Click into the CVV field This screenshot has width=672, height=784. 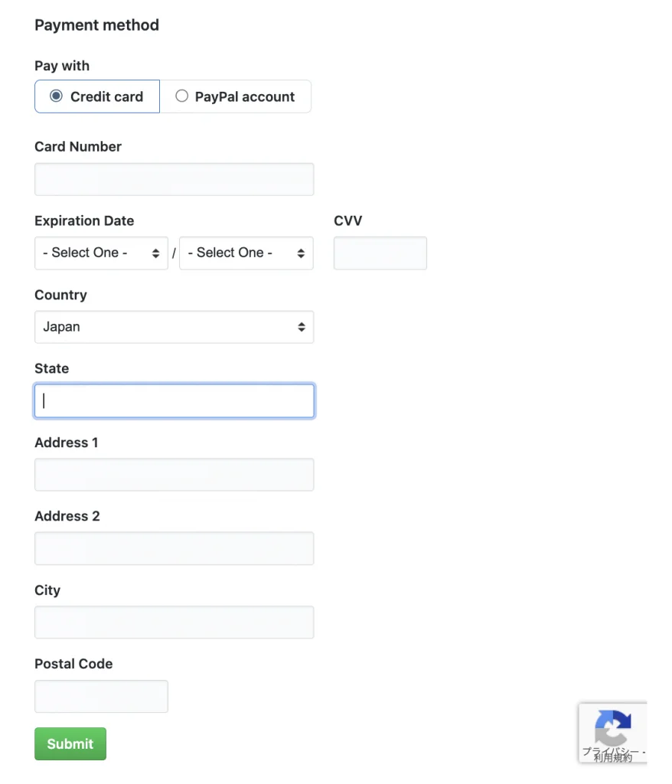[x=380, y=253]
